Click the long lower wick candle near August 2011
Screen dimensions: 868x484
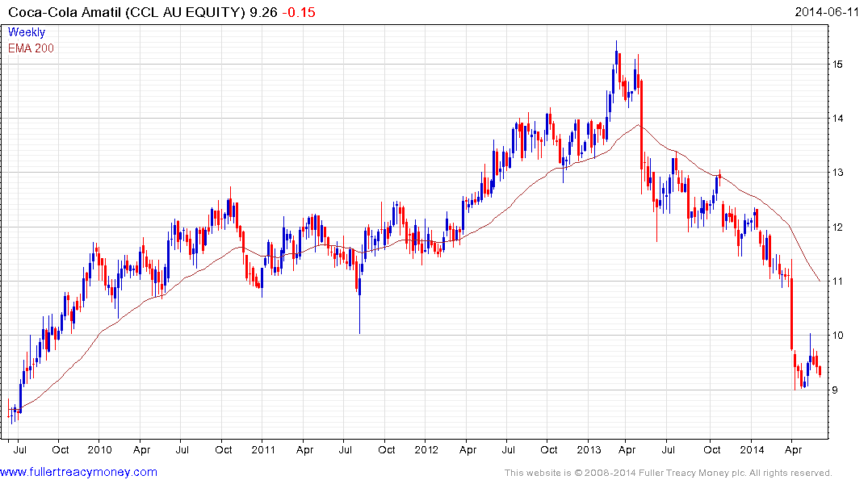click(360, 306)
